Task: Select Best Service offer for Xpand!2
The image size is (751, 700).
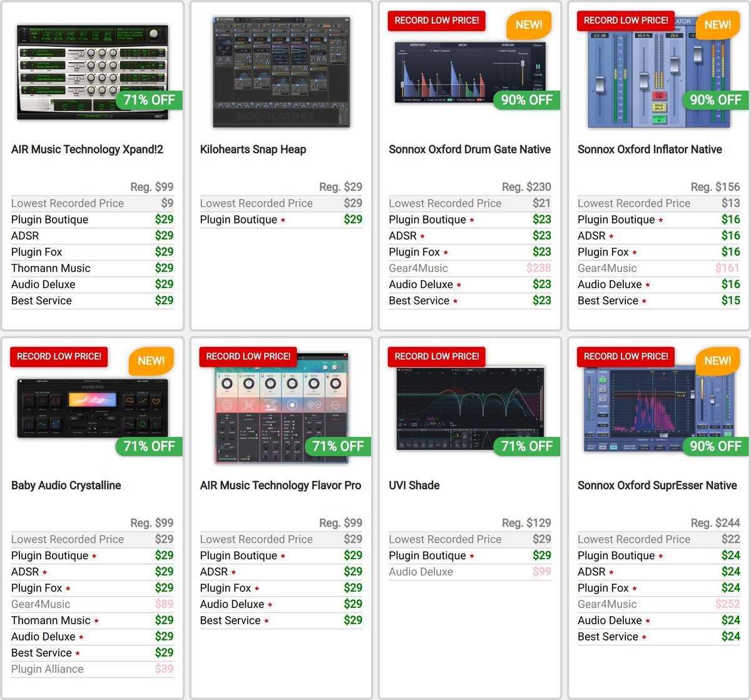Action: click(x=93, y=301)
